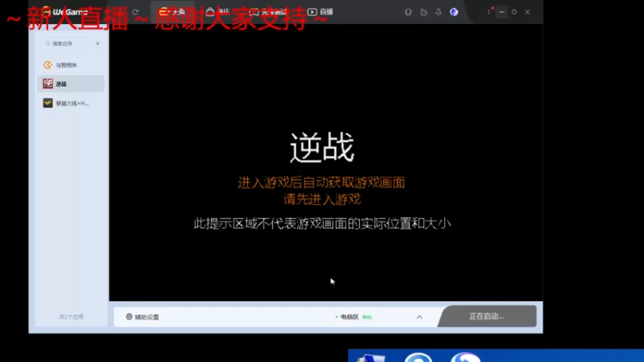Select the 逆战 game in the sidebar
644x362 pixels.
(70, 84)
